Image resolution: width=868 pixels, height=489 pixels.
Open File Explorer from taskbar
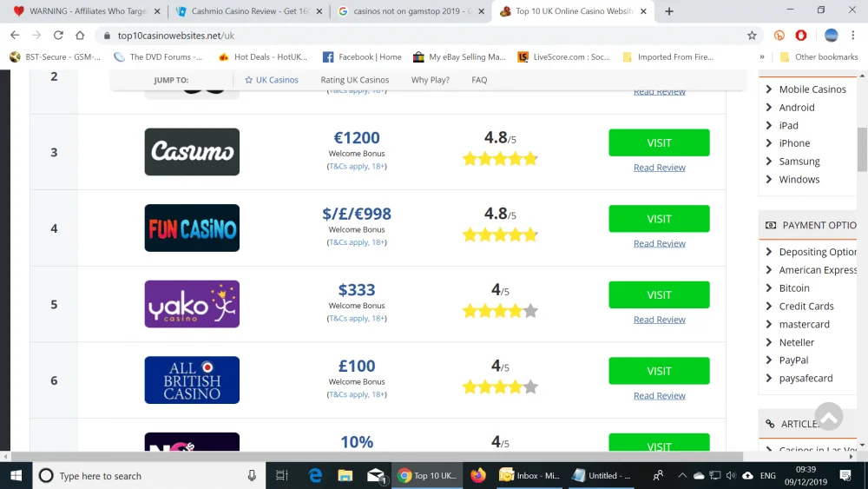point(345,476)
